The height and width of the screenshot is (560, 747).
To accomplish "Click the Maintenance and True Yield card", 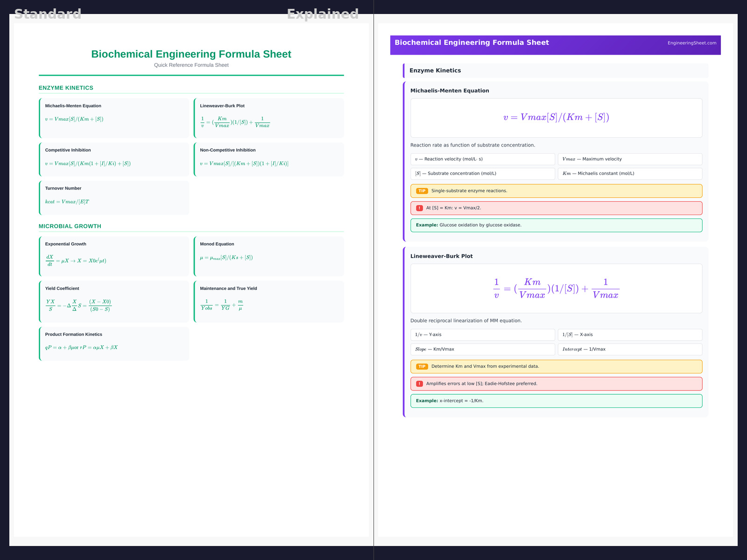I will point(269,301).
